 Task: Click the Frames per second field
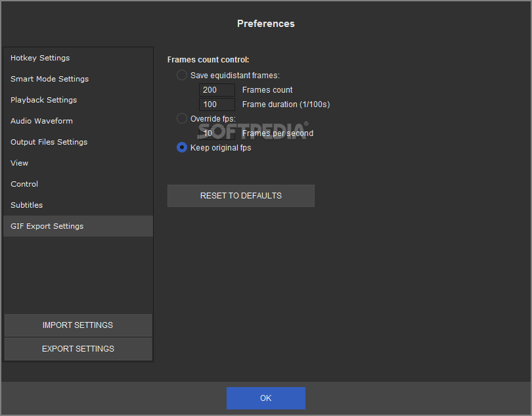click(x=217, y=133)
